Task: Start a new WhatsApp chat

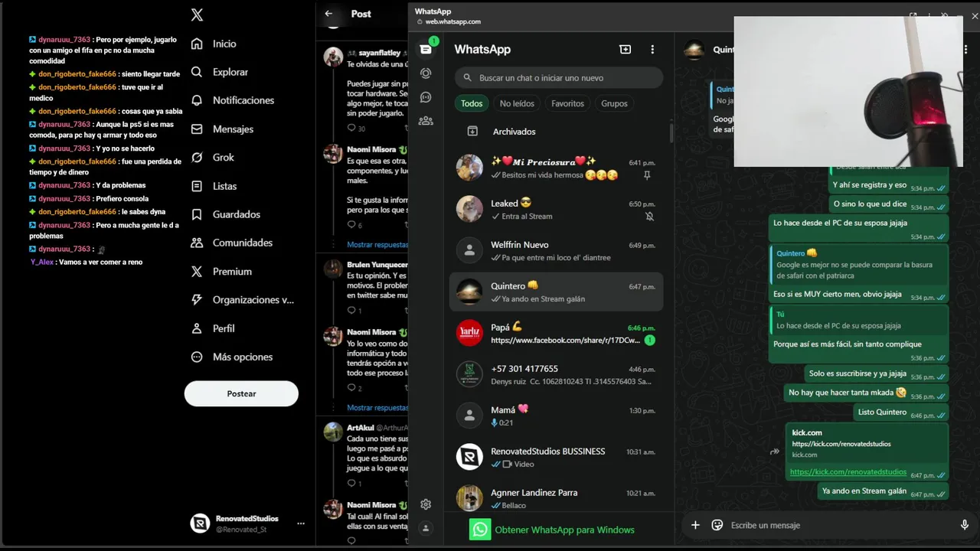Action: [x=626, y=49]
